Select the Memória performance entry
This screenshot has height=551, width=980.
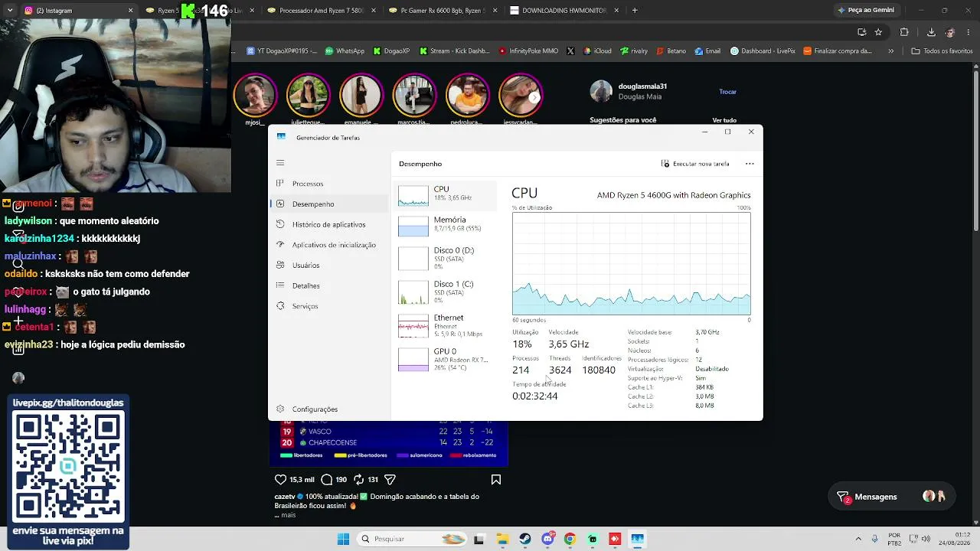446,226
